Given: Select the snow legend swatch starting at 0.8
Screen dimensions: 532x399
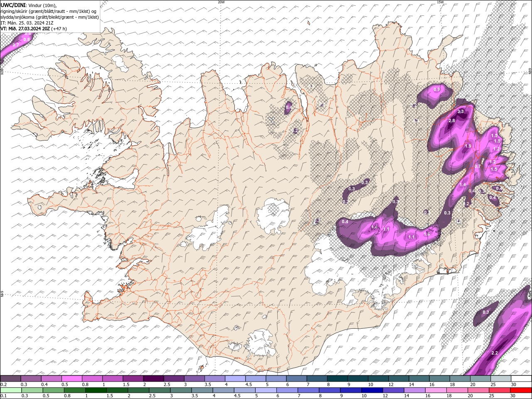Looking at the screenshot, I should 92,378.
